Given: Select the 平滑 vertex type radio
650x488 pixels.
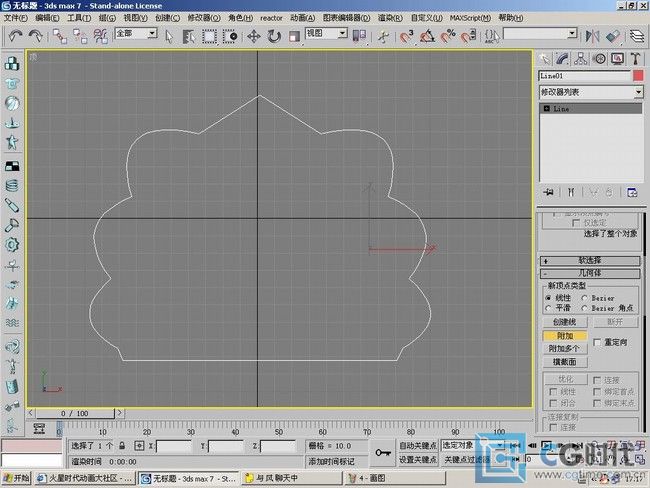Looking at the screenshot, I should tap(548, 308).
